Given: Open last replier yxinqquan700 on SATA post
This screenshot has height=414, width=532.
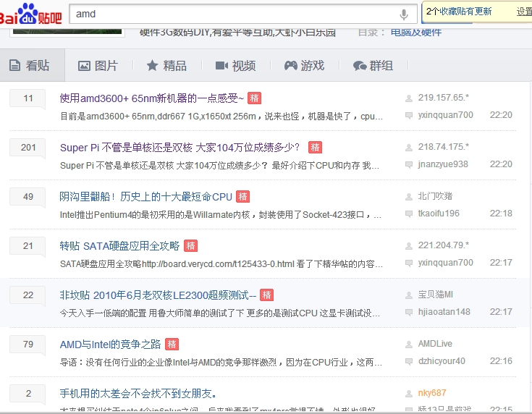Looking at the screenshot, I should (445, 263).
